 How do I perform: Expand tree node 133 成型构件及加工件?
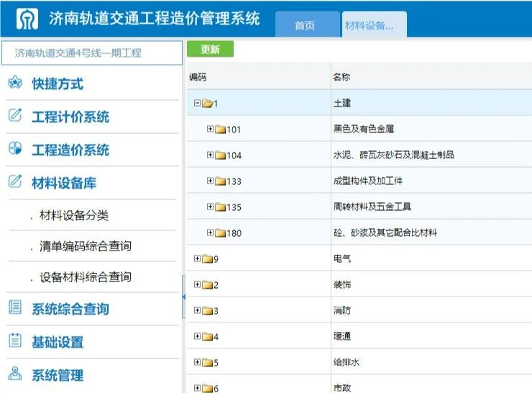[x=210, y=181]
